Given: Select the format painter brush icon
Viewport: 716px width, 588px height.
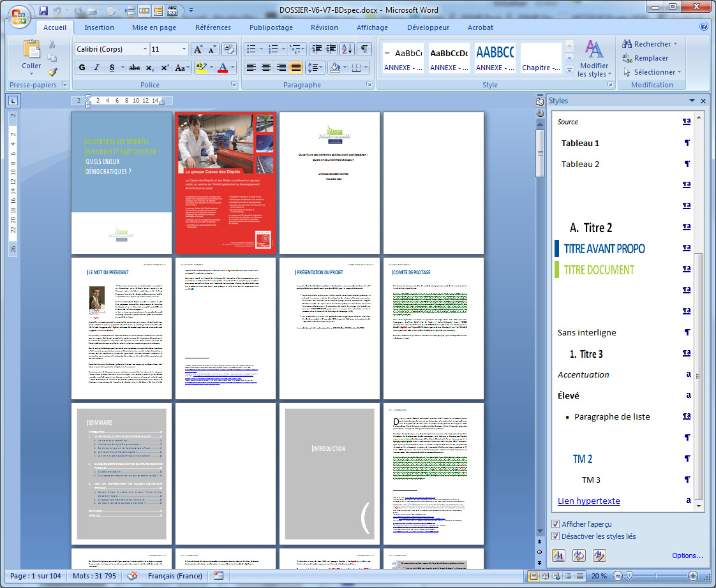Looking at the screenshot, I should [52, 72].
